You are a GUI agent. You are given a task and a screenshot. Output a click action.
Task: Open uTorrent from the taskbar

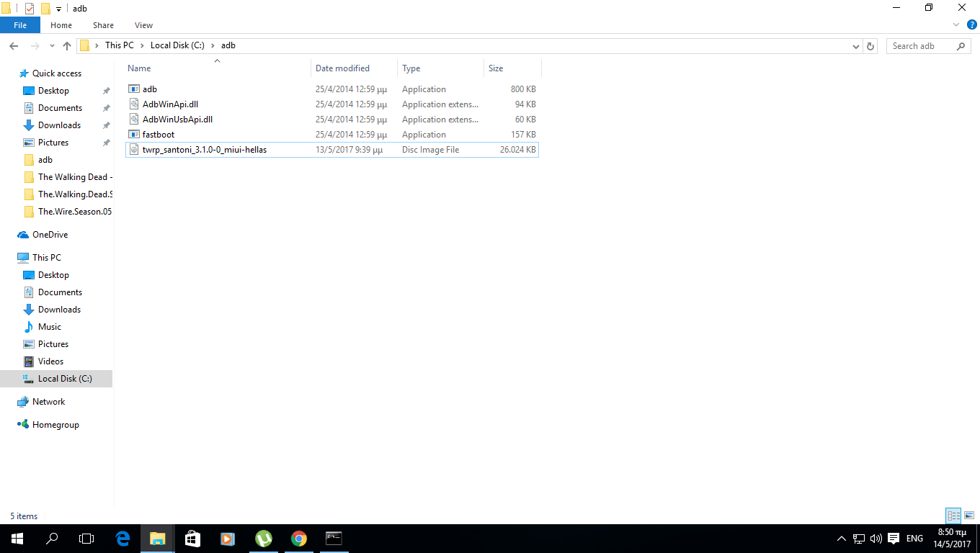coord(263,539)
